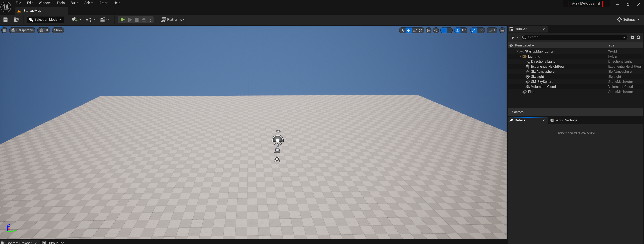Click Outliner settings gear icon
The image size is (644, 244).
(638, 37)
